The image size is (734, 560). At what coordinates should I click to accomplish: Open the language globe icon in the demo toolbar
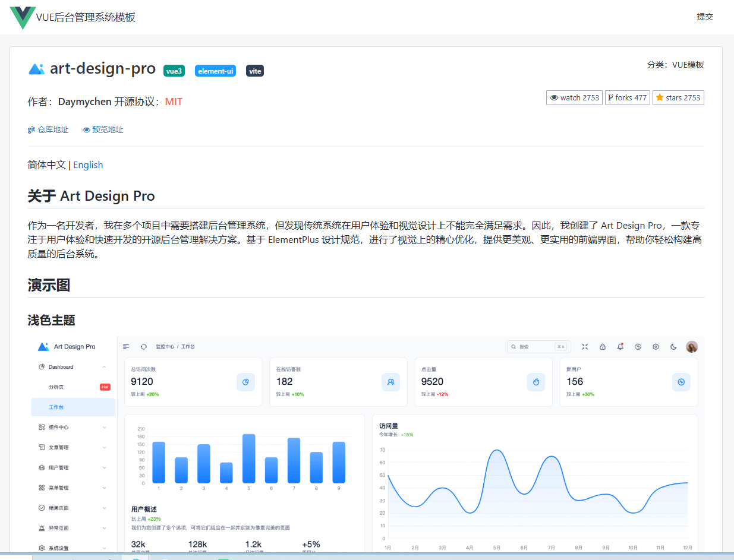[x=638, y=346]
